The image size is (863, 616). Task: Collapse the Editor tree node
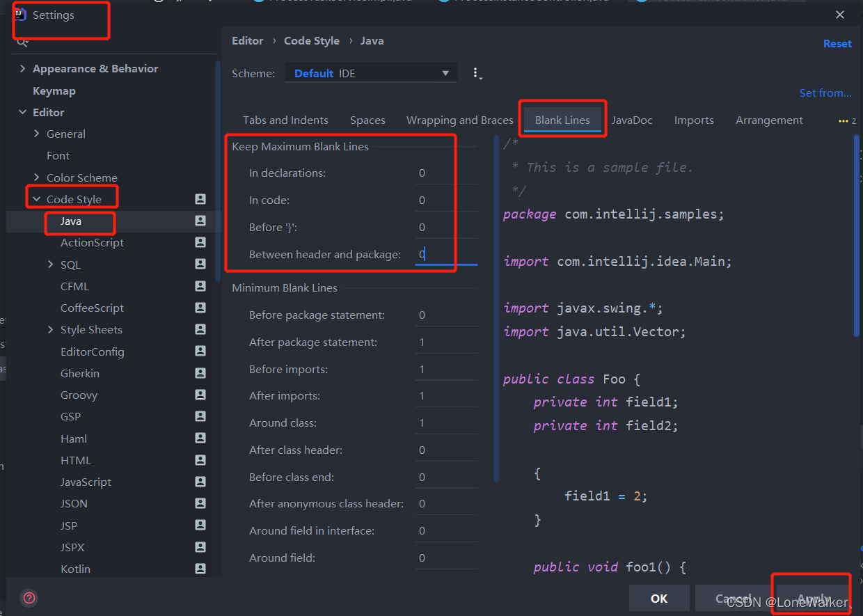23,112
